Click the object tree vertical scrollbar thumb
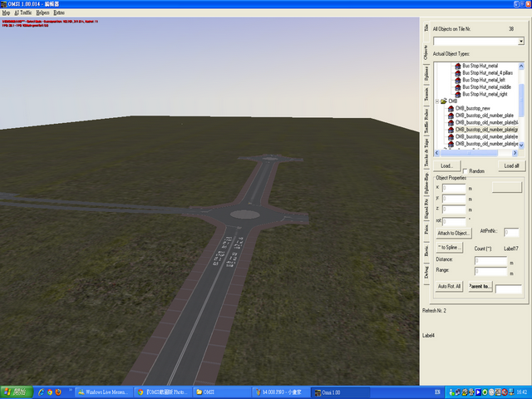 tap(521, 100)
